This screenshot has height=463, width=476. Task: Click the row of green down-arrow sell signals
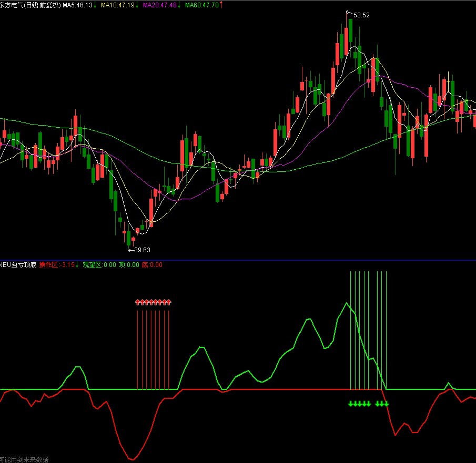click(368, 404)
